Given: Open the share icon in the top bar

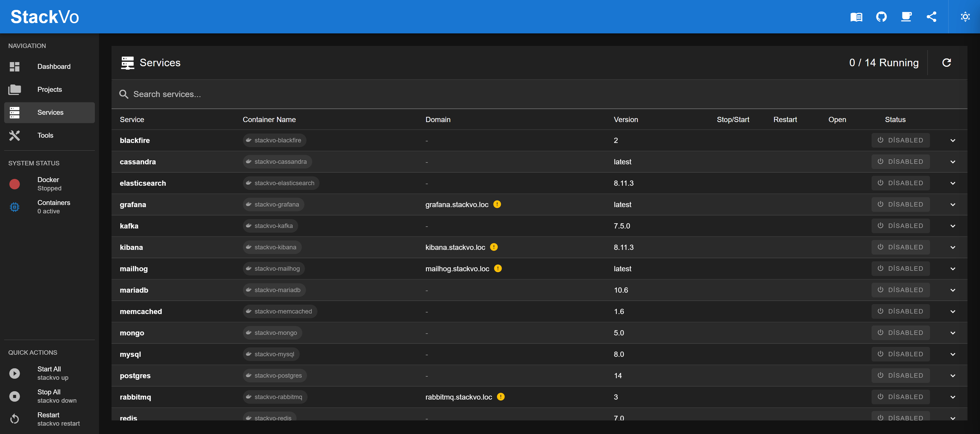Looking at the screenshot, I should (932, 16).
